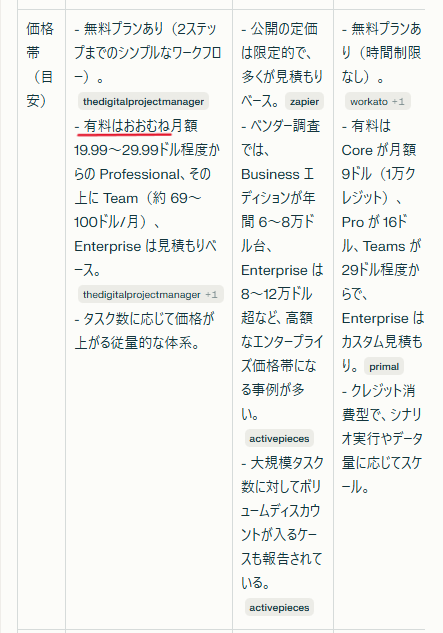Click the 間 6〜8万ドル台 price text
Screen dimensions: 443x633
[278, 234]
